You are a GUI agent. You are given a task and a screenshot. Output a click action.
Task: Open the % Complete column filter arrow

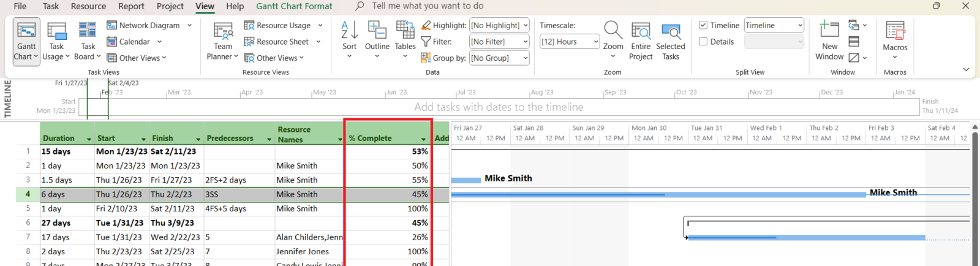click(x=424, y=139)
